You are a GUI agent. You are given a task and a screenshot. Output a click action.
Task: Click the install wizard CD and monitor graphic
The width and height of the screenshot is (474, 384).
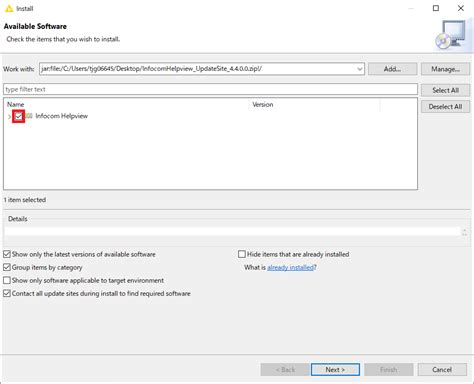point(451,35)
